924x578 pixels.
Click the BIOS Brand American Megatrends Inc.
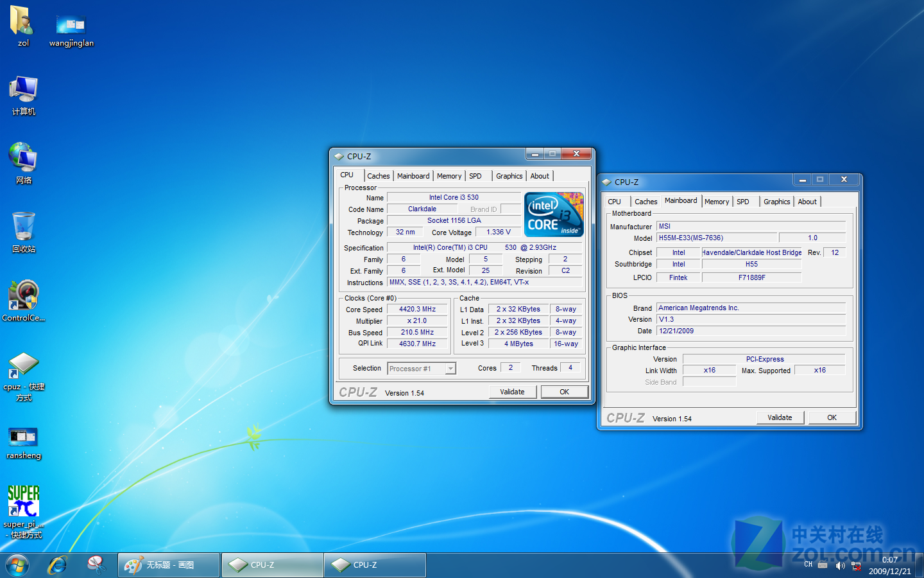[751, 308]
